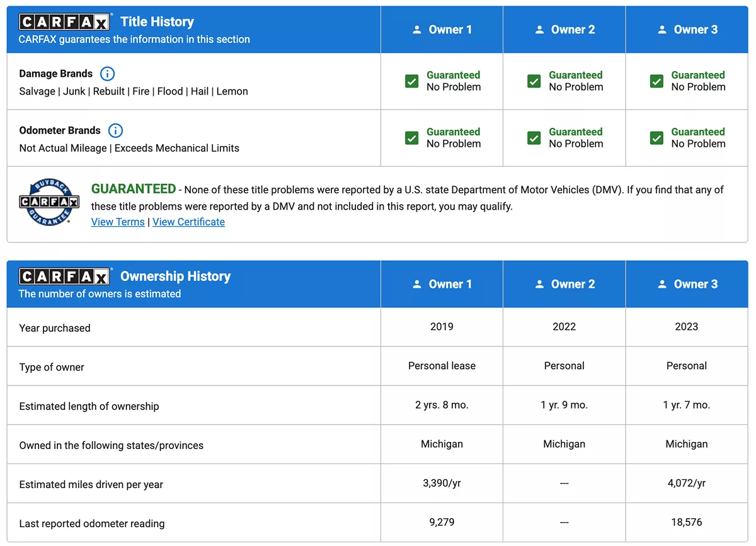This screenshot has width=756, height=546.
Task: Click the Damage Brands info icon
Action: (x=108, y=74)
